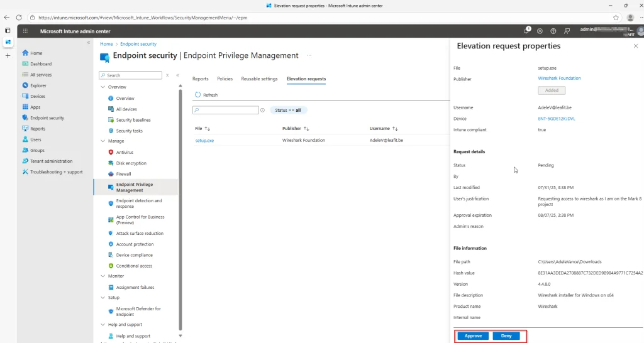Open the Home icon in left navigation
Screen dimensions: 644x343
coord(25,53)
